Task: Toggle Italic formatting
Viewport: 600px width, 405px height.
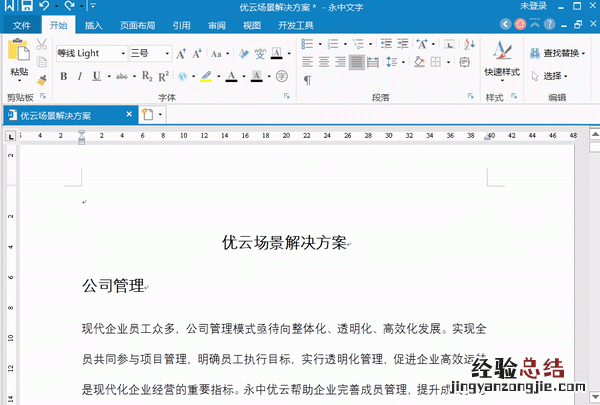Action: 80,76
